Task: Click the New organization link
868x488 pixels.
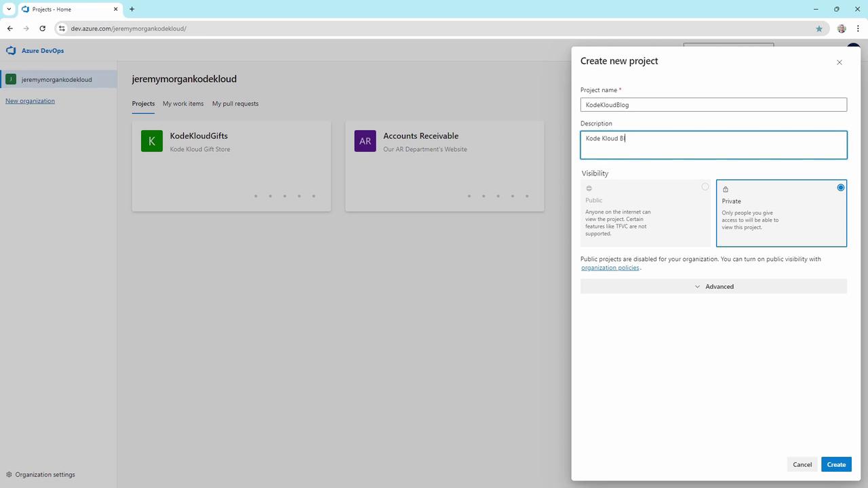Action: click(x=30, y=101)
